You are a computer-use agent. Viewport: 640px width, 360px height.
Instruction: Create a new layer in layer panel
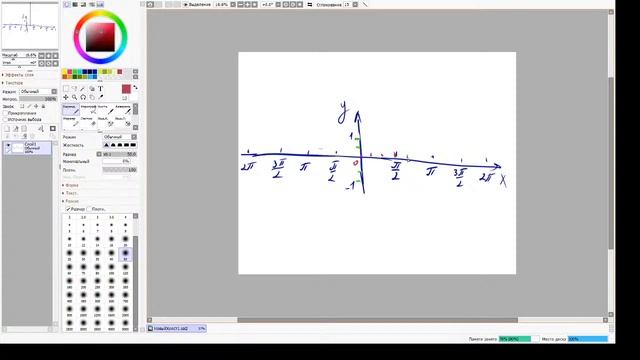(x=7, y=129)
